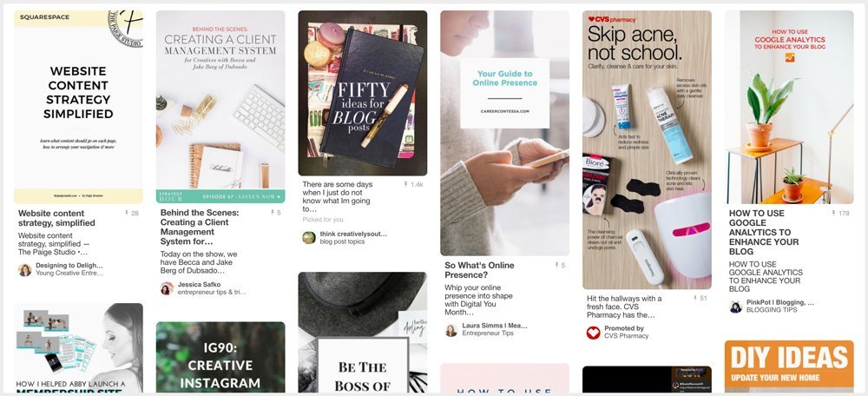Screen dimensions: 868x396
Task: Open Fifty Ideas for Blog Posts pin
Action: (363, 93)
